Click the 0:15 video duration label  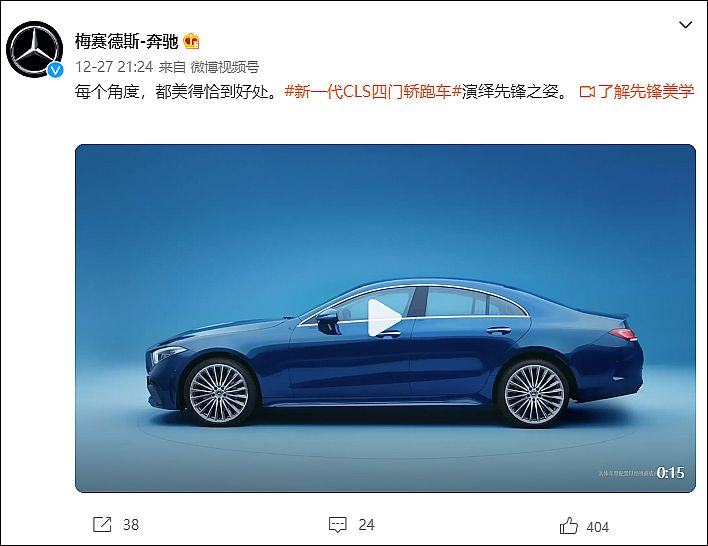pyautogui.click(x=671, y=473)
